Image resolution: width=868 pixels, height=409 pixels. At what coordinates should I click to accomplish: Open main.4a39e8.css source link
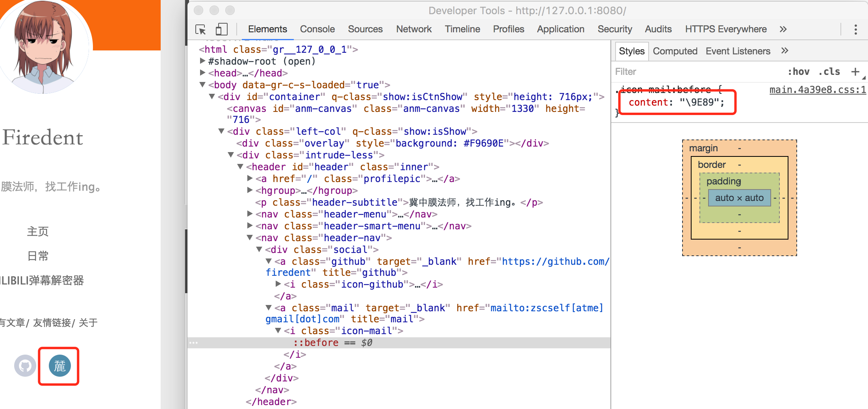tap(818, 90)
